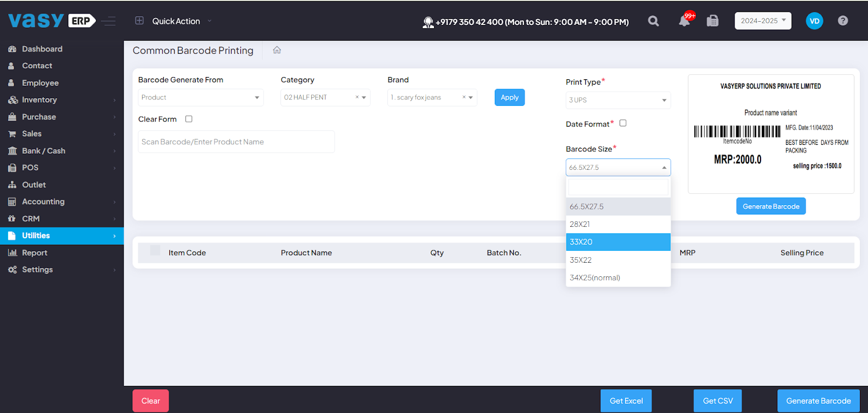Open notifications bell with 99+ badge

685,21
